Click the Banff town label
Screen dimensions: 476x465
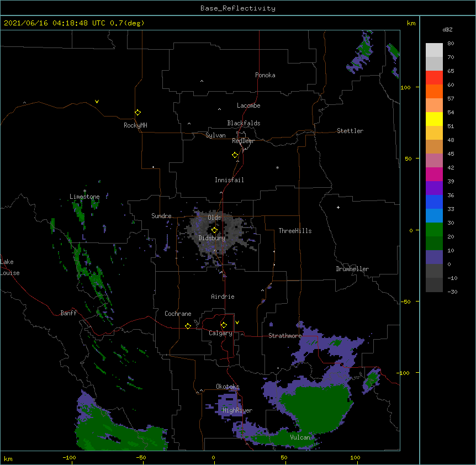(x=68, y=313)
